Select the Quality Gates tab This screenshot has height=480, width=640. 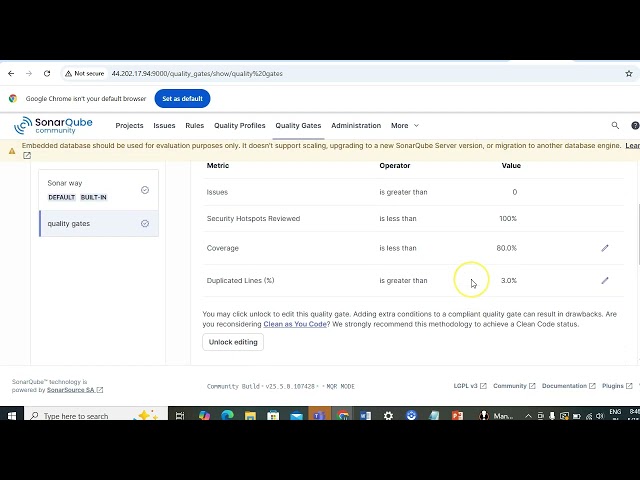click(x=298, y=125)
